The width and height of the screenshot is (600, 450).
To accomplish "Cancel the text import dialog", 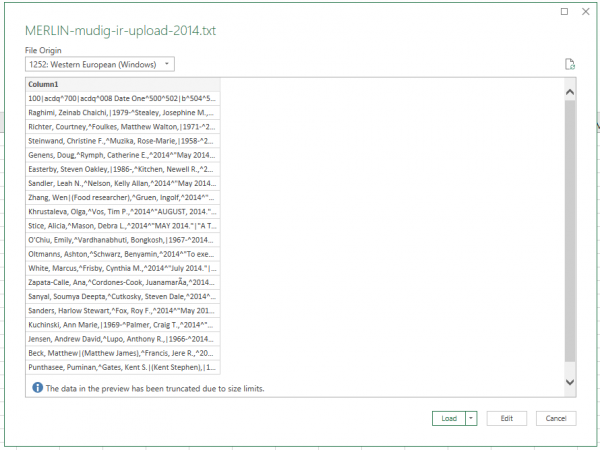I will [x=556, y=418].
